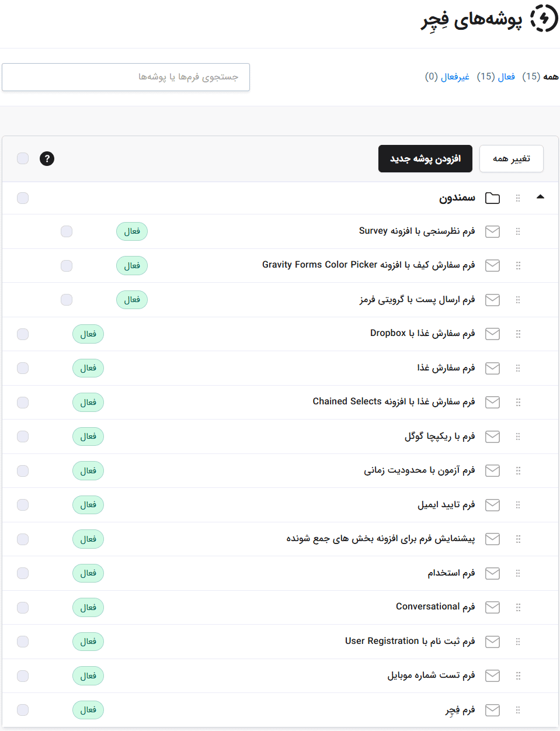Click the drag handle for فرم سفارش غذا
Screen dimensions: 560x731
[518, 368]
